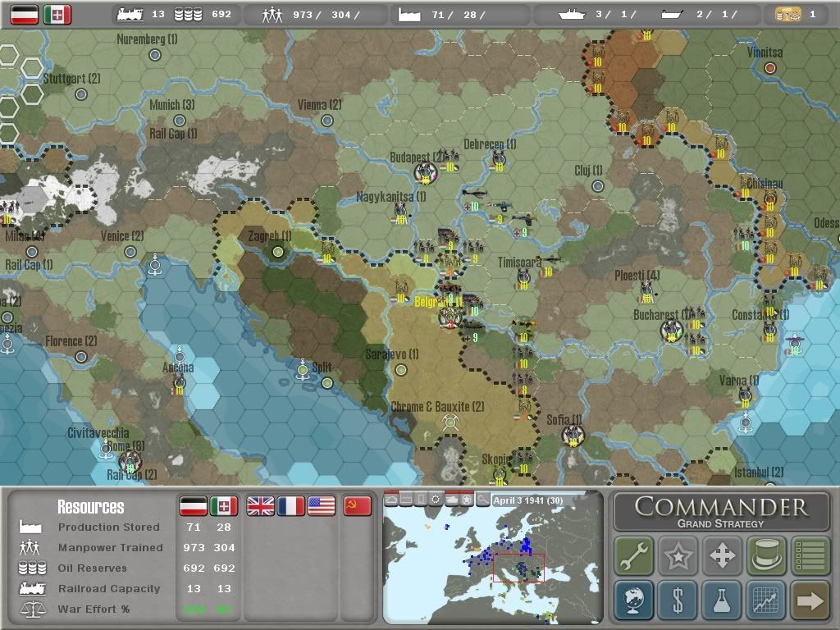Select the Split city marker

pyautogui.click(x=326, y=382)
